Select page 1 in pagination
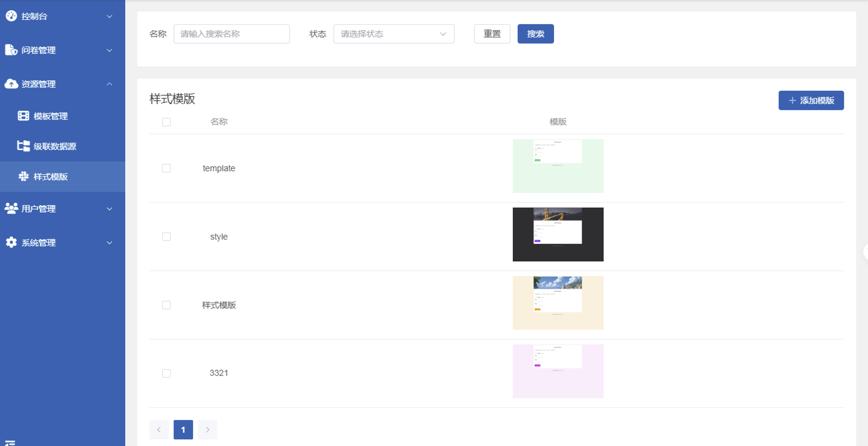Image resolution: width=868 pixels, height=446 pixels. tap(183, 430)
